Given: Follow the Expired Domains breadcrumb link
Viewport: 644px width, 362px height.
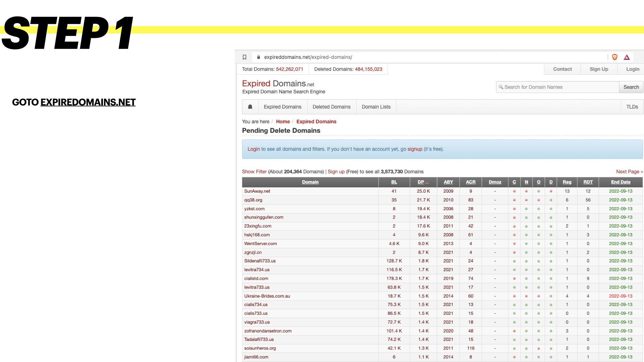Looking at the screenshot, I should click(316, 122).
